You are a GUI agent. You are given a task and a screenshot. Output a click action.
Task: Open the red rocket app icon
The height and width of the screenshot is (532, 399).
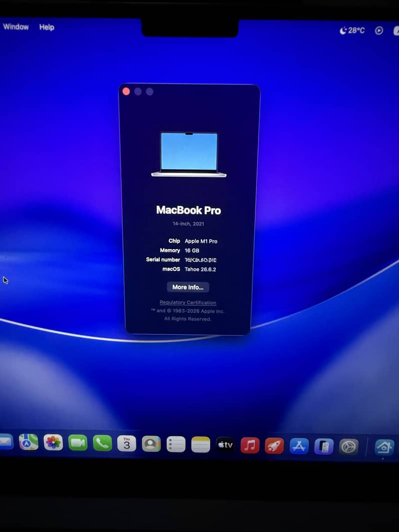(x=274, y=446)
